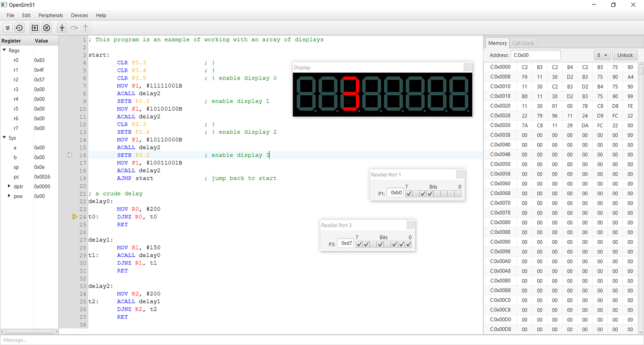Close the Display peripheral panel
Screen dimensions: 644x345
point(468,67)
